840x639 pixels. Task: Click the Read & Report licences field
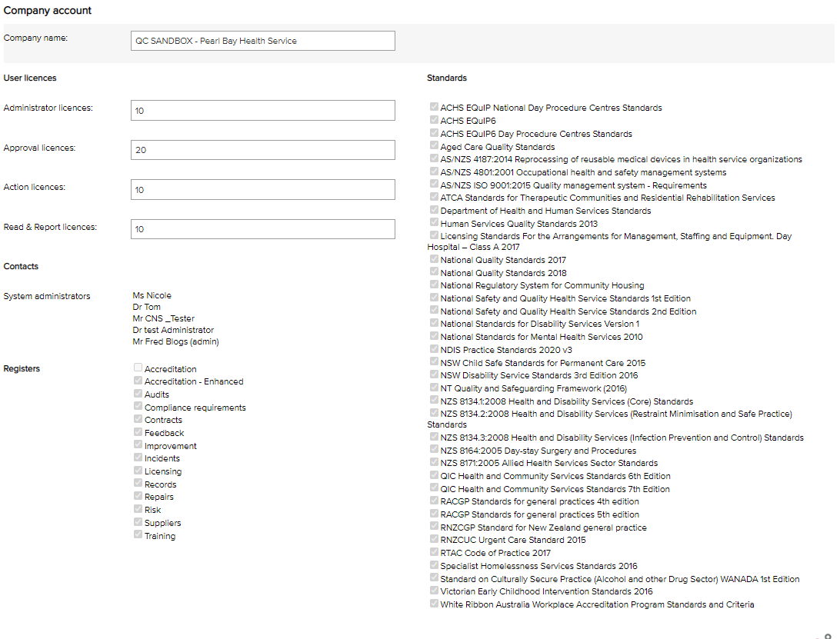(x=263, y=229)
